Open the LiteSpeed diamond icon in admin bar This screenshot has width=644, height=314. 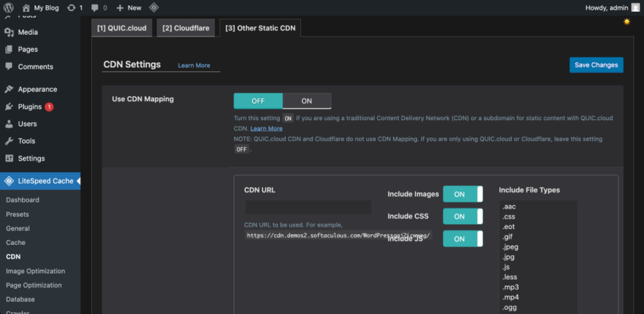coord(153,7)
